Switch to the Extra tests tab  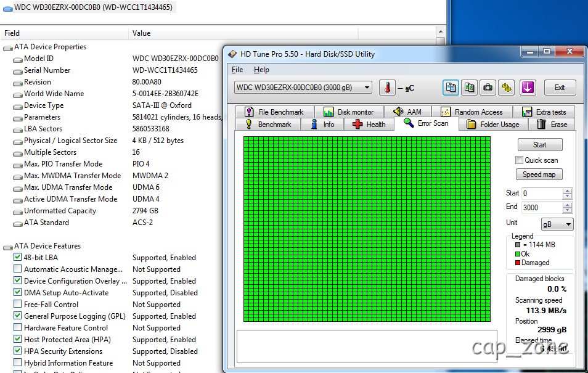[x=544, y=112]
